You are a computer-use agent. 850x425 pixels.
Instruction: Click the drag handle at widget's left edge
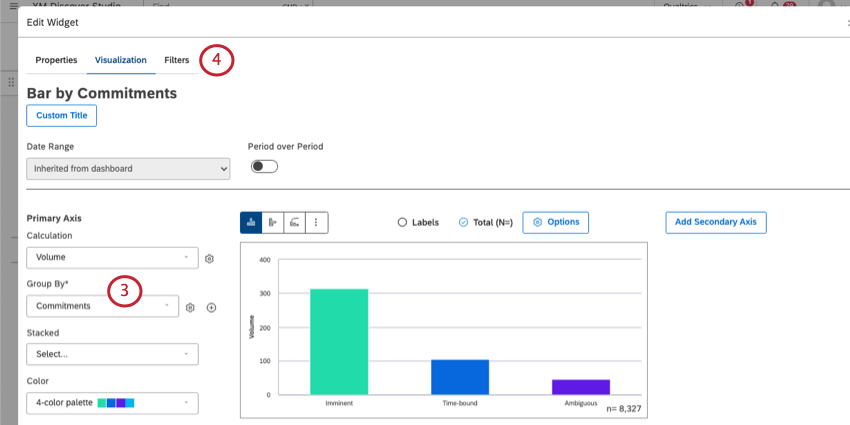coord(11,82)
